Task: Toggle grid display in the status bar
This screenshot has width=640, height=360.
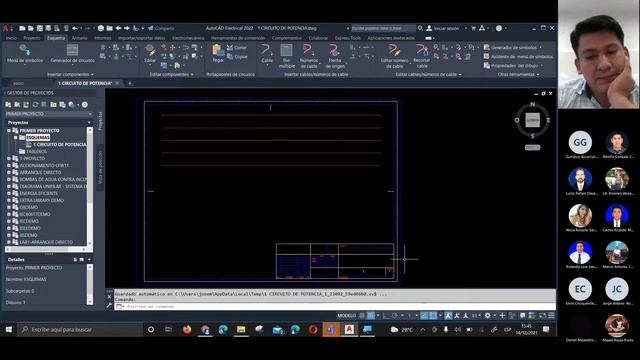Action: pyautogui.click(x=362, y=316)
